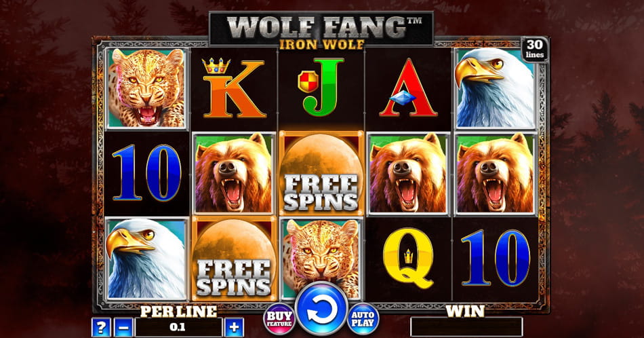Select the eagle symbol in fifth reel
Viewport: 644px width, 338px height.
click(x=496, y=88)
